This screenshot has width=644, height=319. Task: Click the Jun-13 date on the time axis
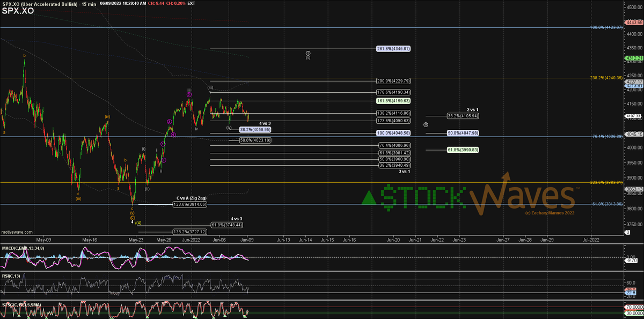point(283,240)
